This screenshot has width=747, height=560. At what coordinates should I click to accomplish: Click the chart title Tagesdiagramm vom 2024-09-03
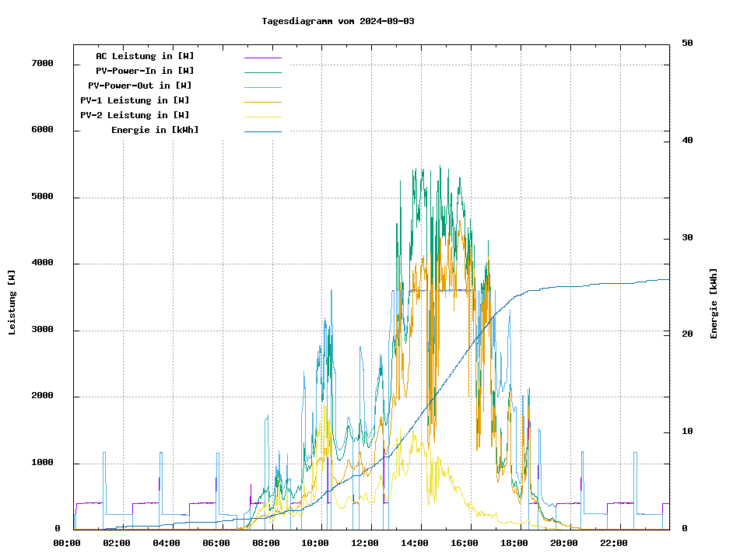pos(338,21)
